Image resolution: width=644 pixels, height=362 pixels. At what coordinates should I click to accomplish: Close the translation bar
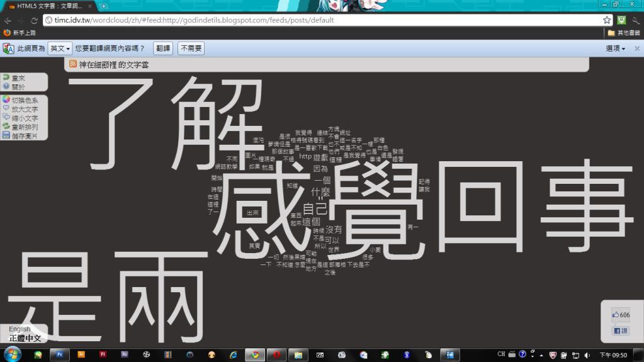point(636,48)
